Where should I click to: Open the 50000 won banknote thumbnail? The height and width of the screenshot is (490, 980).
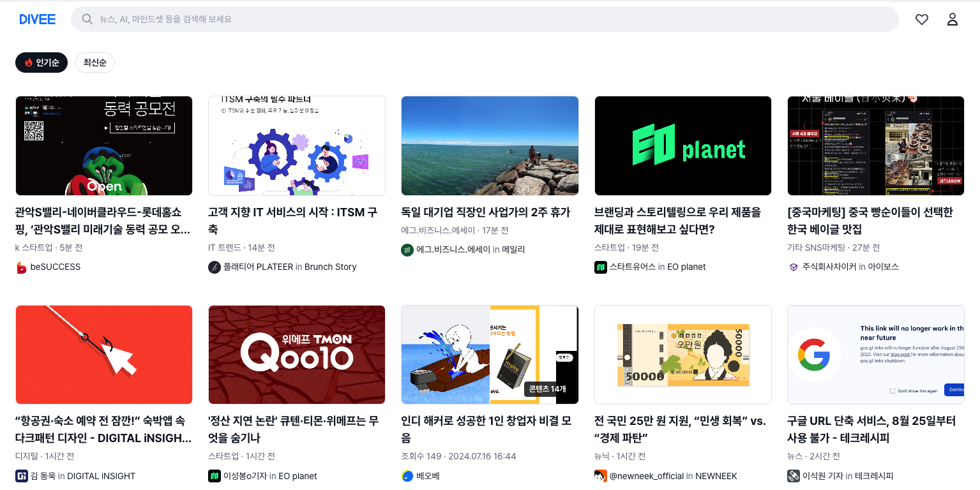[x=683, y=355]
